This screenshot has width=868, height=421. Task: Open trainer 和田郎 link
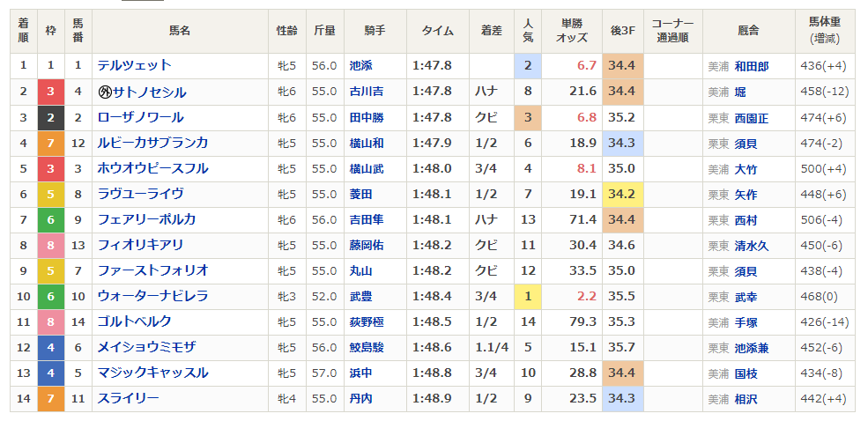click(x=751, y=66)
